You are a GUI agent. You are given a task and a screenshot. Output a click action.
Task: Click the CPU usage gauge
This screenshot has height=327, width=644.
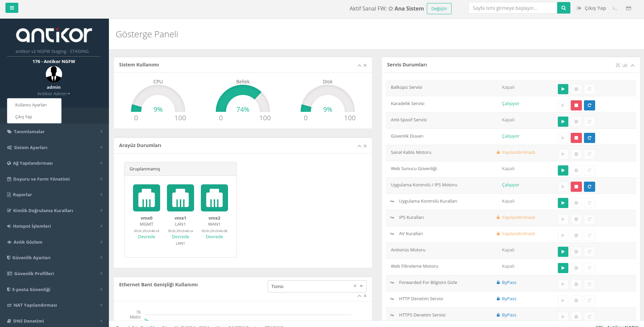click(158, 98)
